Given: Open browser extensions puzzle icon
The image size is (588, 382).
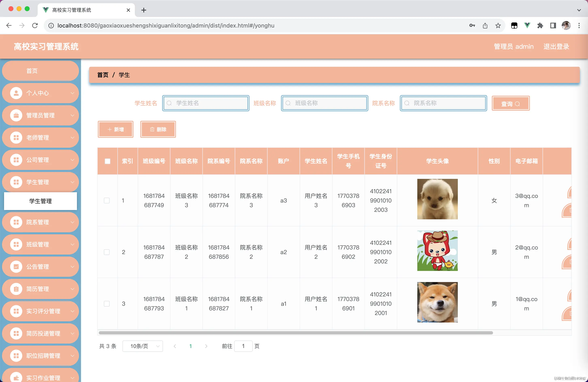Looking at the screenshot, I should coord(540,25).
